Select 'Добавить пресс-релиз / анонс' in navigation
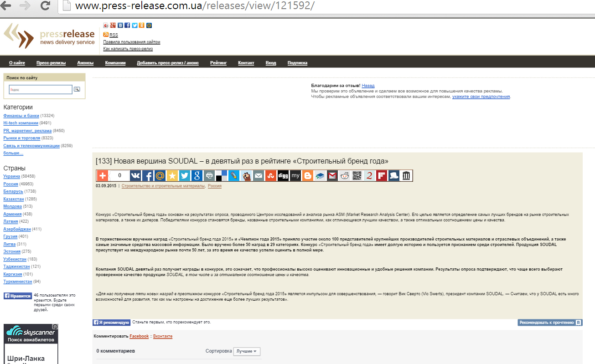595x364 pixels. pos(168,63)
